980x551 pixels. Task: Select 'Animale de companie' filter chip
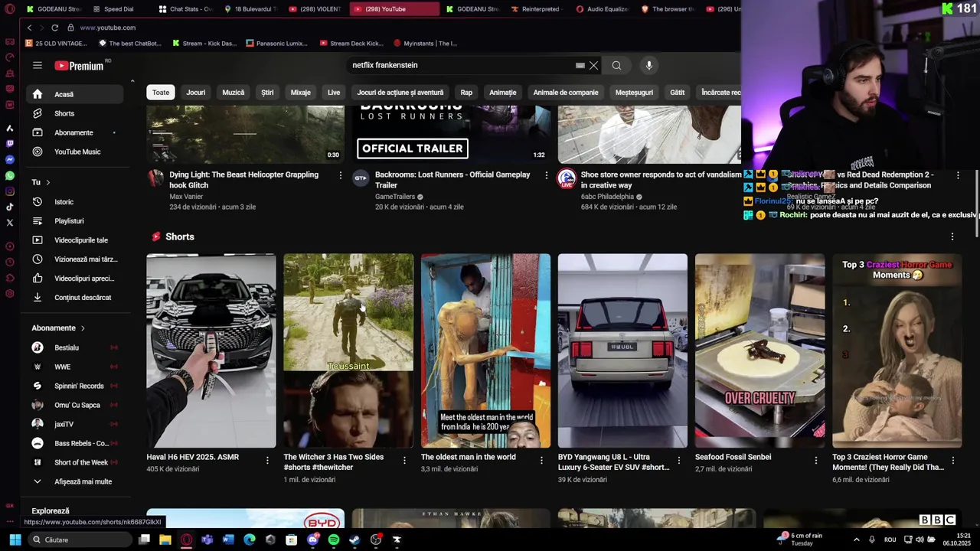(x=566, y=93)
